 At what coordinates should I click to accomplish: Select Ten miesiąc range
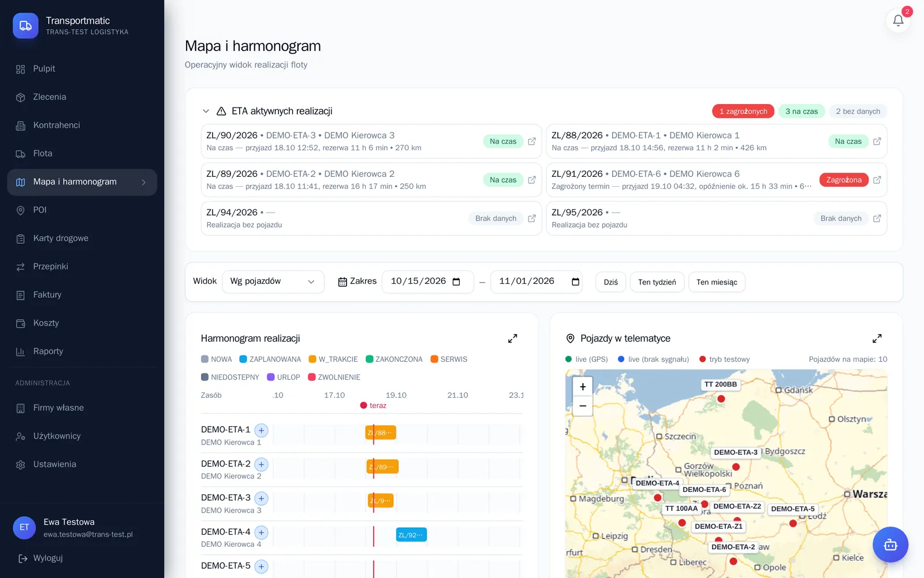click(x=717, y=282)
